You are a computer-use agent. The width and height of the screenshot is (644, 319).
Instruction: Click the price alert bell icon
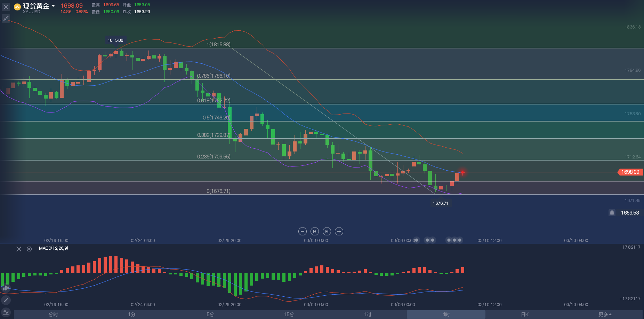coord(612,213)
